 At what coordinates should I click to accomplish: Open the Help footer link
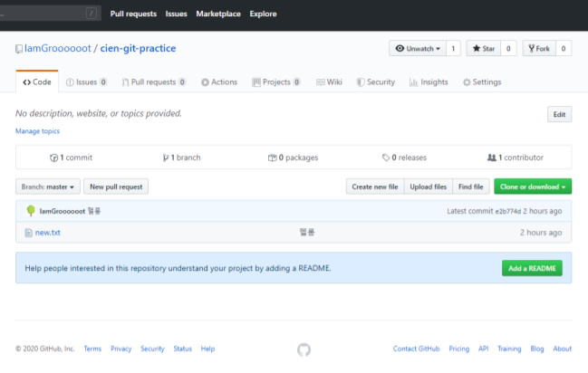click(x=207, y=349)
